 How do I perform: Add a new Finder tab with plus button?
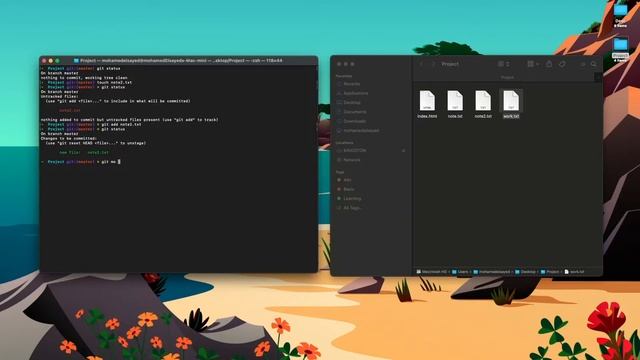598,77
